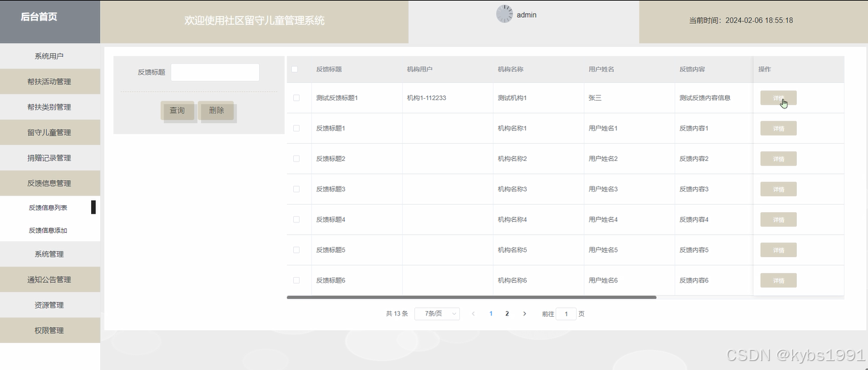Open 详情 for 反馈标题1
This screenshot has width=868, height=370.
pyautogui.click(x=778, y=128)
